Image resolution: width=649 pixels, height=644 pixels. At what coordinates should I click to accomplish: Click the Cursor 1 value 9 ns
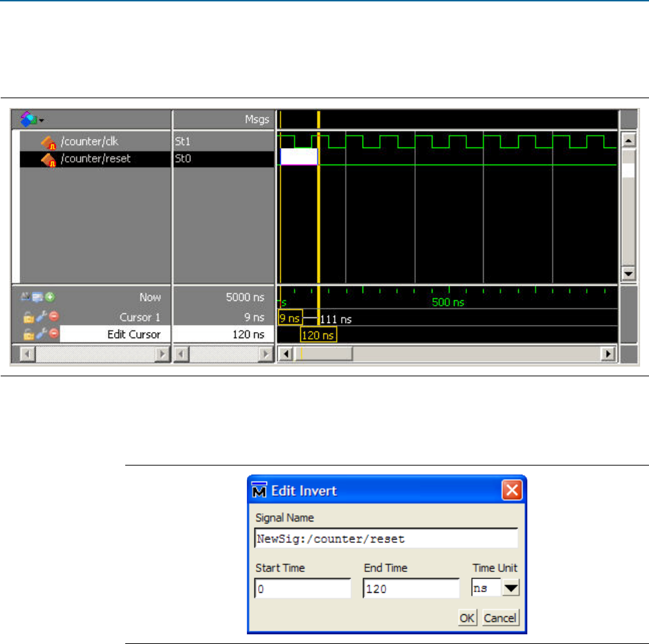point(254,317)
